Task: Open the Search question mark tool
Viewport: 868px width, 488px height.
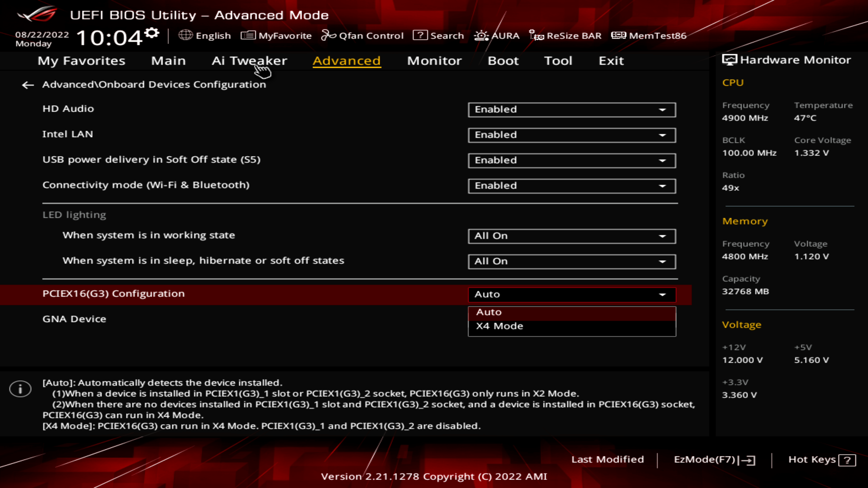Action: 420,35
